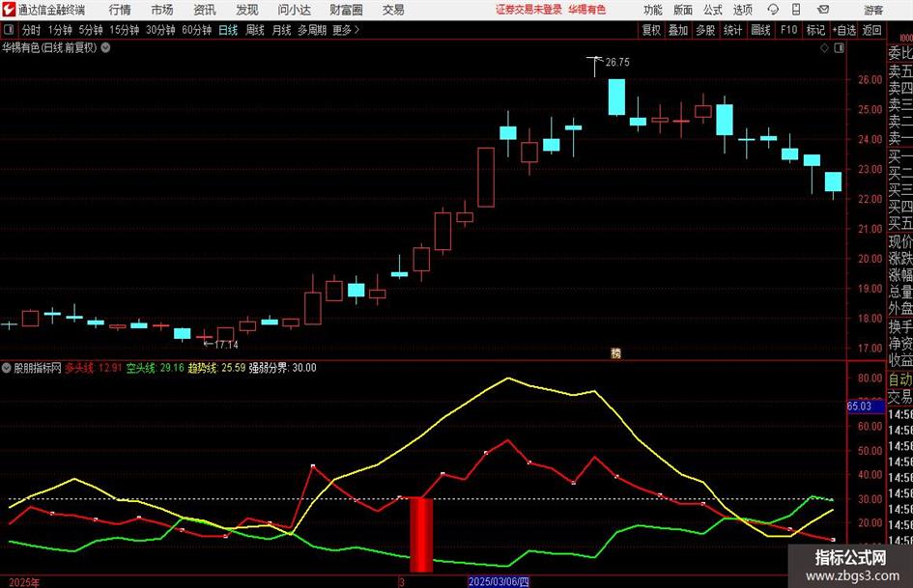This screenshot has height=588, width=913.
Task: Switch to 月线 monthly period
Action: point(281,30)
